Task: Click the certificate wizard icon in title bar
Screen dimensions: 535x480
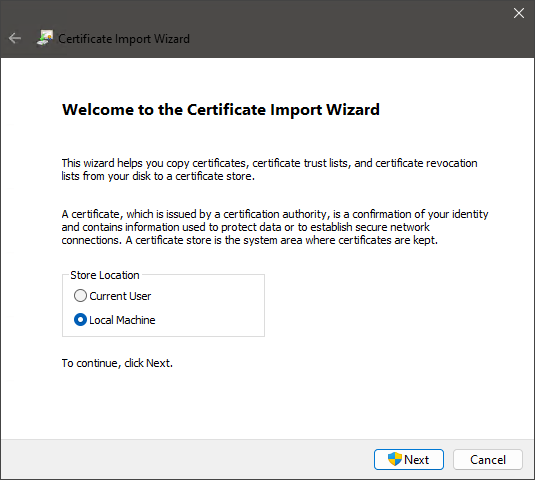Action: click(x=45, y=38)
